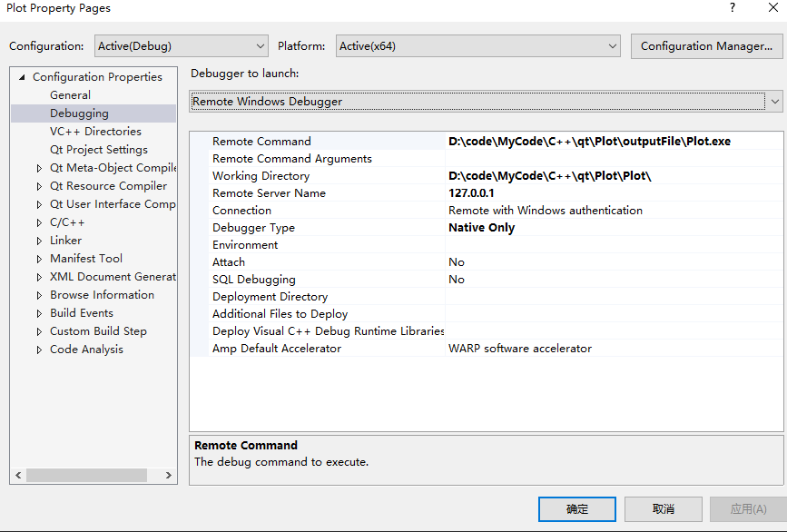Cancel with the 取消 button
This screenshot has width=787, height=532.
point(663,509)
